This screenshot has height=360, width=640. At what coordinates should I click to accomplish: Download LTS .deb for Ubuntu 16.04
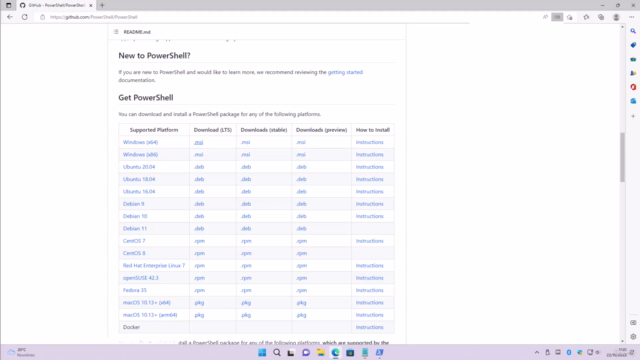[199, 191]
